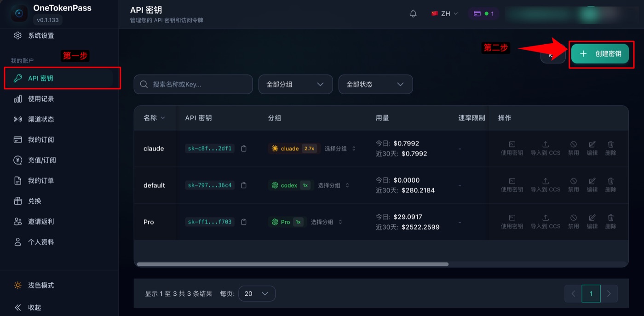Screen dimensions: 644x316
Task: Open 使用记录 from the sidebar
Action: (59, 99)
